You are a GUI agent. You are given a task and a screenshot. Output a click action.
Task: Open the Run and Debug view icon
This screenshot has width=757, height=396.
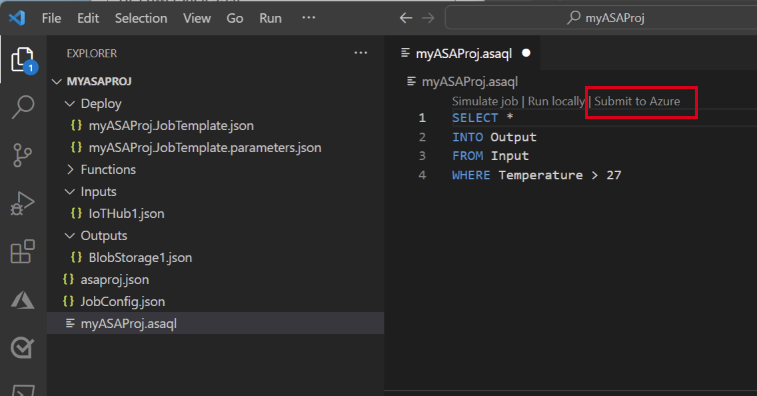(23, 203)
